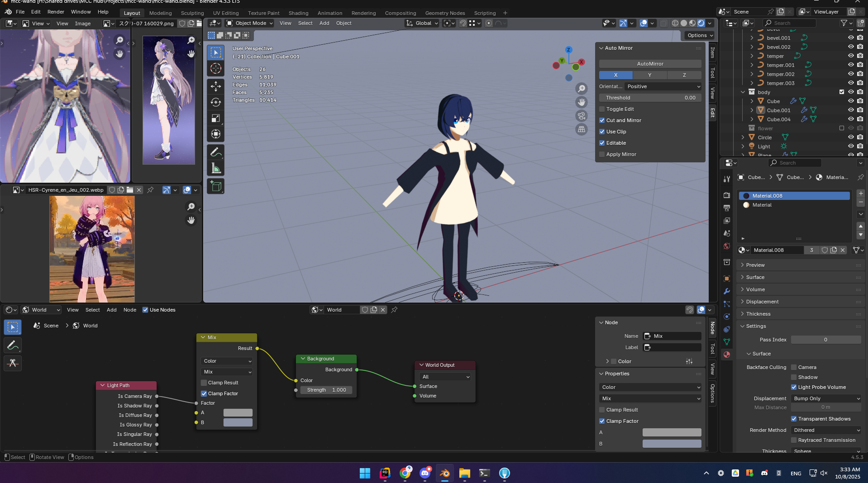The width and height of the screenshot is (868, 483).
Task: Click the Add Cube tool icon
Action: [x=216, y=186]
